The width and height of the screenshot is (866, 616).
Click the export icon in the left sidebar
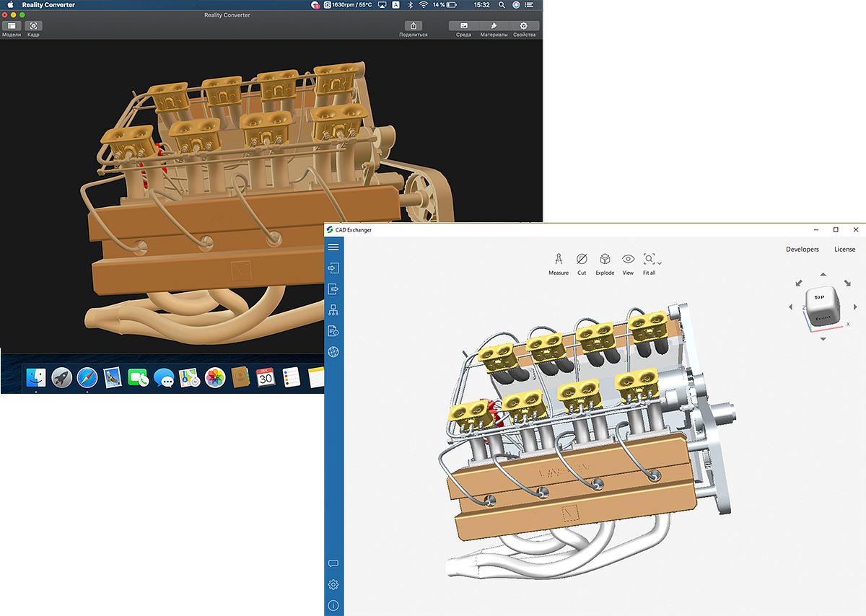tap(333, 289)
